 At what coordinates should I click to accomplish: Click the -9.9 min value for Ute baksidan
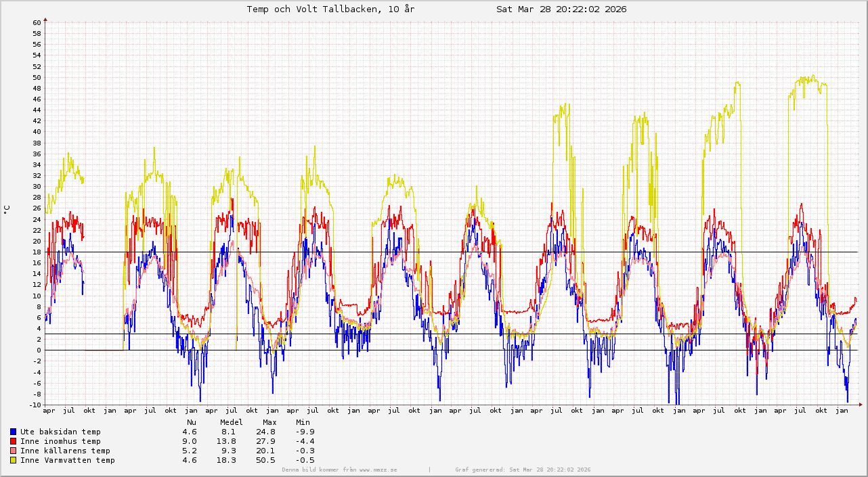305,432
